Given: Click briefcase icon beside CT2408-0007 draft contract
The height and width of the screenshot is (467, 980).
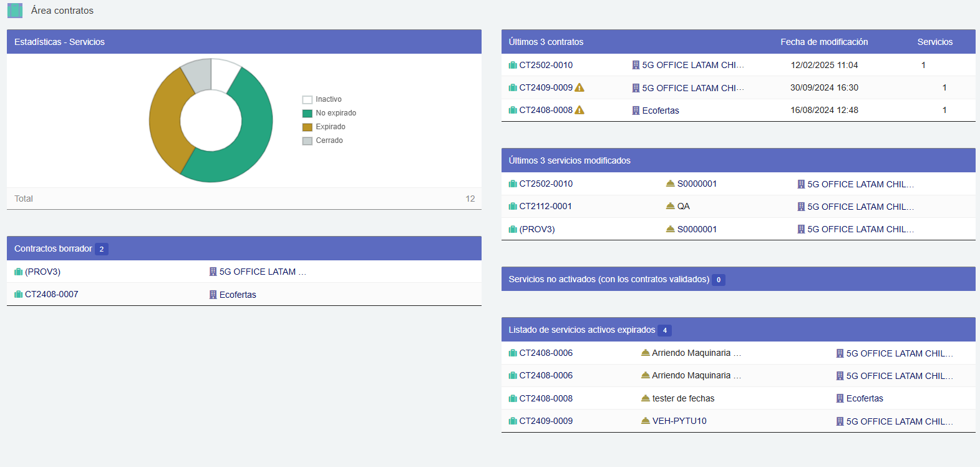Looking at the screenshot, I should [x=19, y=295].
